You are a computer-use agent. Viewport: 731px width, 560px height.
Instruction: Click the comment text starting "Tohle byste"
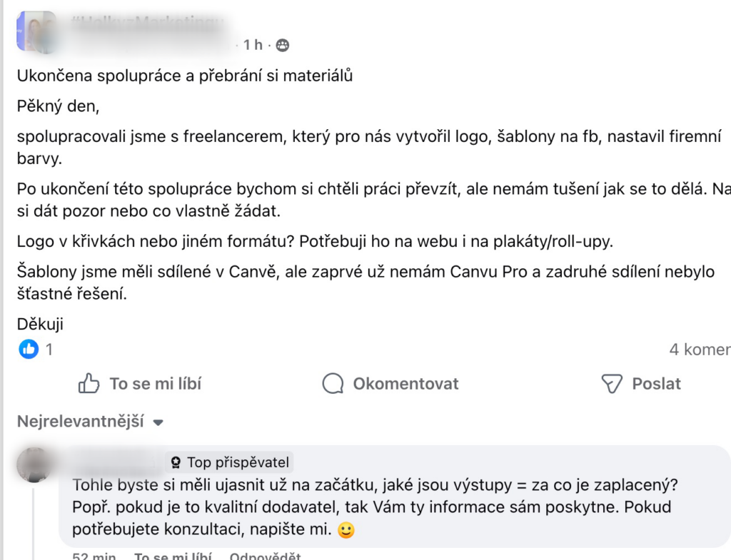[375, 484]
